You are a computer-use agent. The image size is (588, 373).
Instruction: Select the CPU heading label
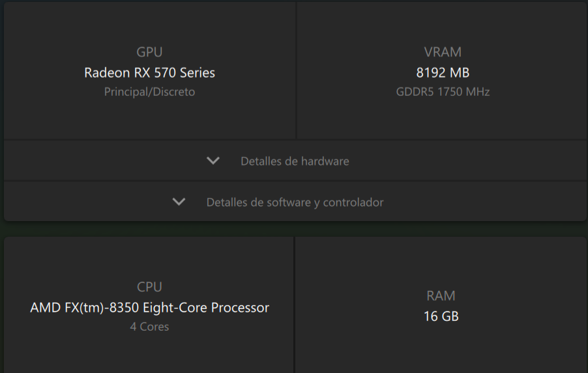(x=149, y=287)
